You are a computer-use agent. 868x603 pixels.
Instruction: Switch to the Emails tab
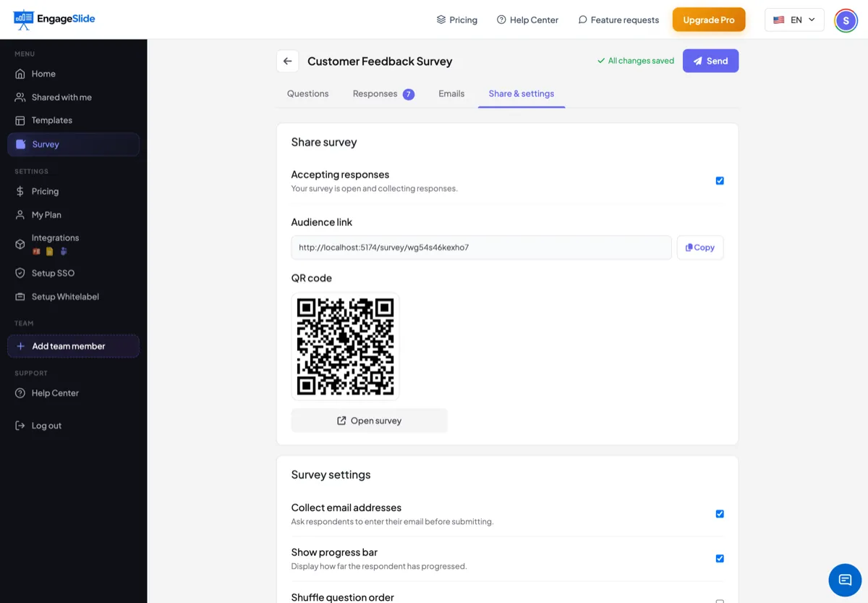(x=451, y=93)
